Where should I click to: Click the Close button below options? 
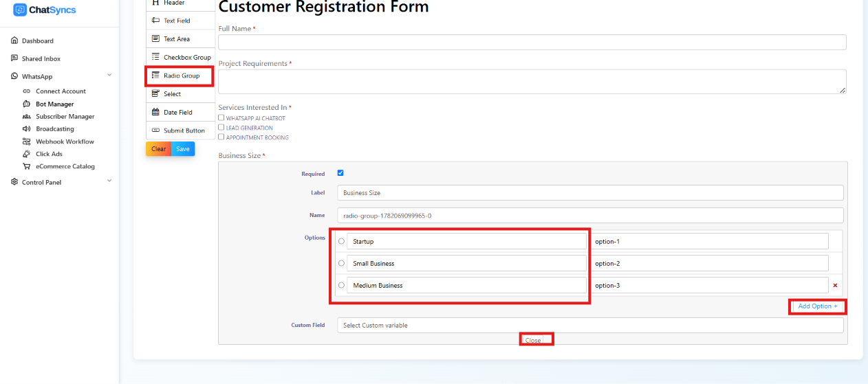point(533,340)
